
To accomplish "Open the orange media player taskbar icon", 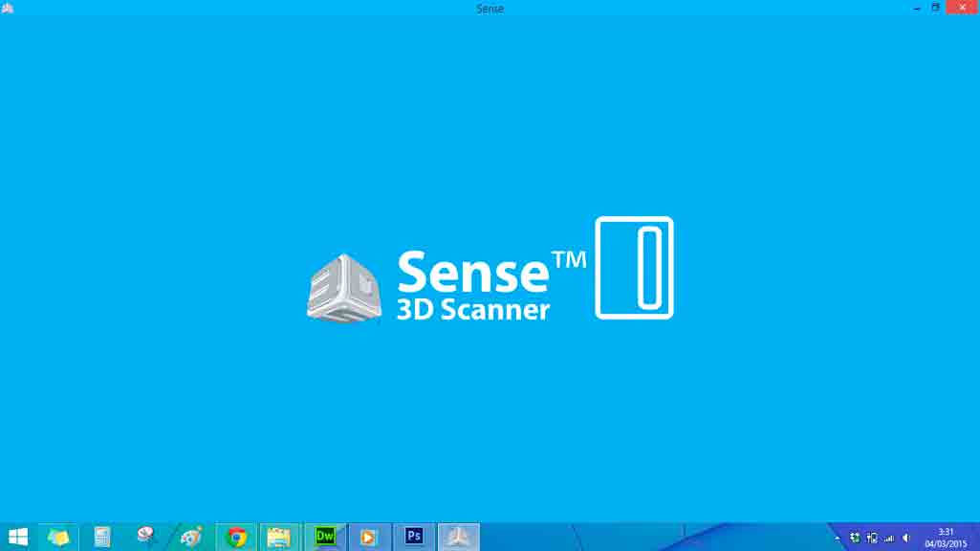I will click(x=368, y=537).
